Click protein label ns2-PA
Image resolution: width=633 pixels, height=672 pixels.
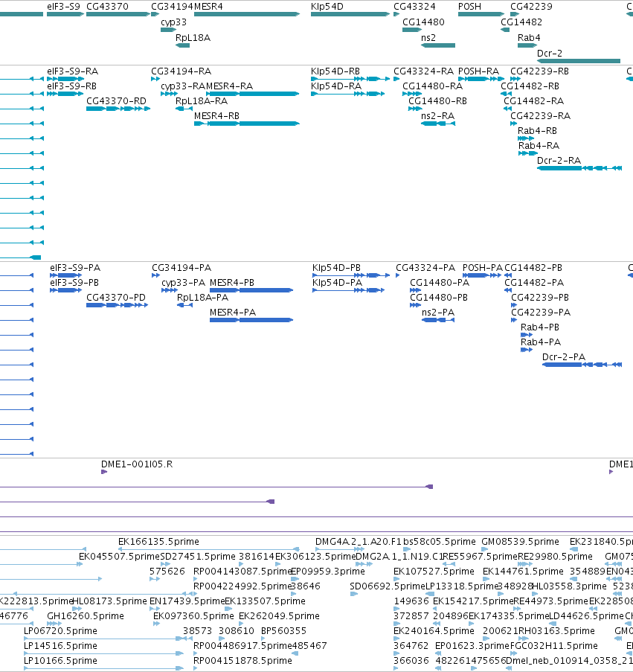click(x=437, y=313)
